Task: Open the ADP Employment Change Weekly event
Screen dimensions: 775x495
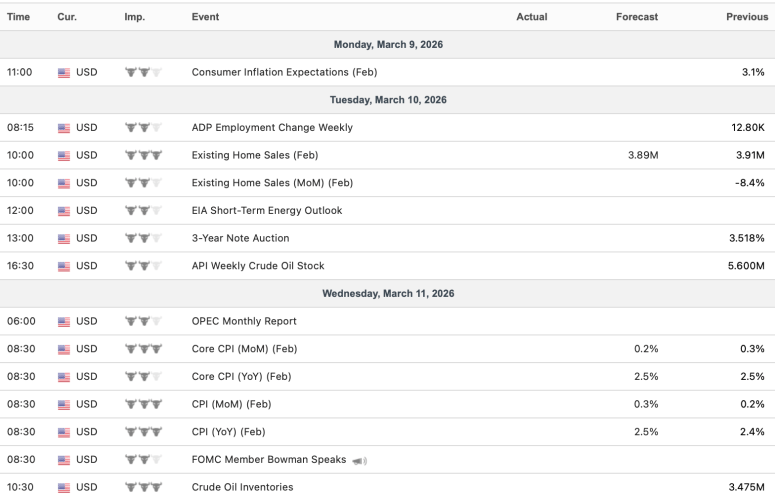Action: point(272,128)
